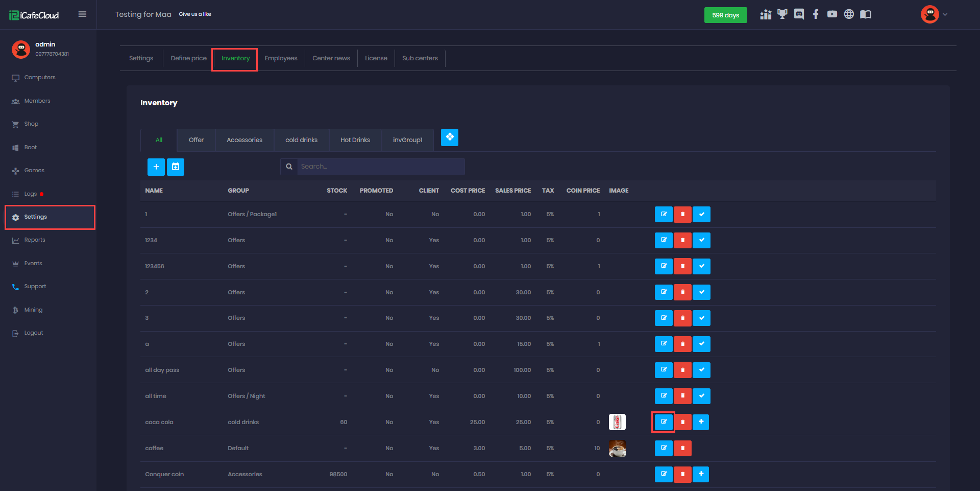Click the checkmark button for all day pass
The width and height of the screenshot is (980, 491).
[x=701, y=370]
